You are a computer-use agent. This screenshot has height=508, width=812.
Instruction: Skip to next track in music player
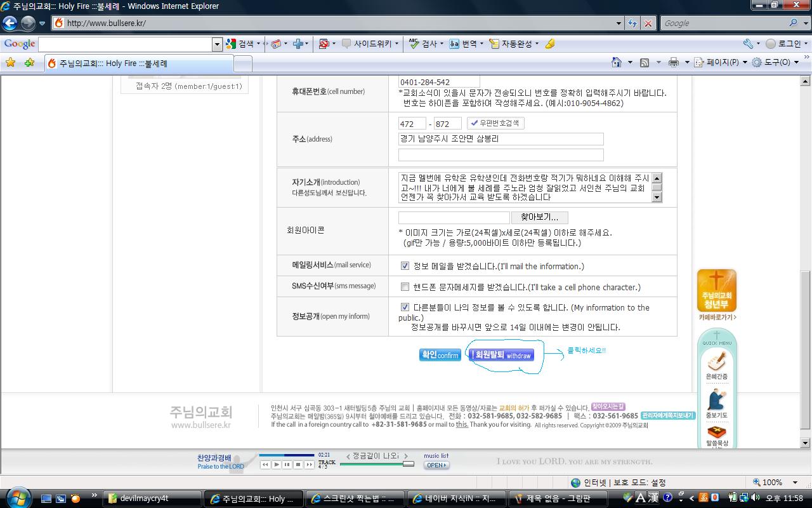point(309,465)
